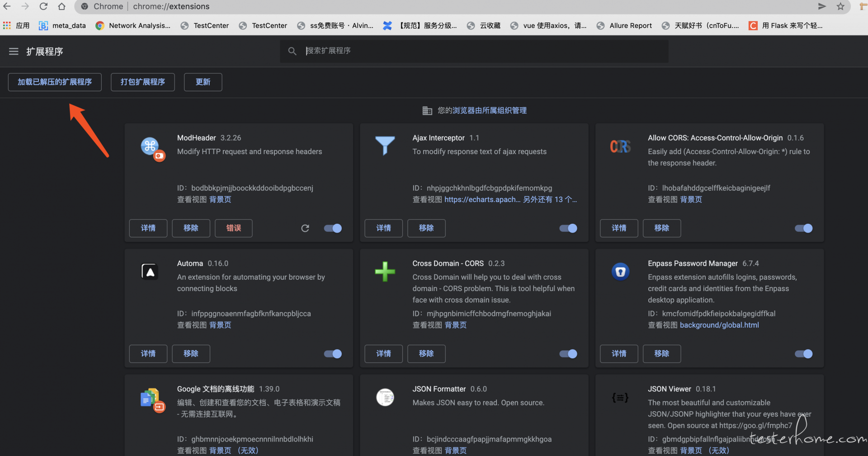Focus the 搜索扩展程序 search field
The image size is (868, 456).
(x=474, y=51)
